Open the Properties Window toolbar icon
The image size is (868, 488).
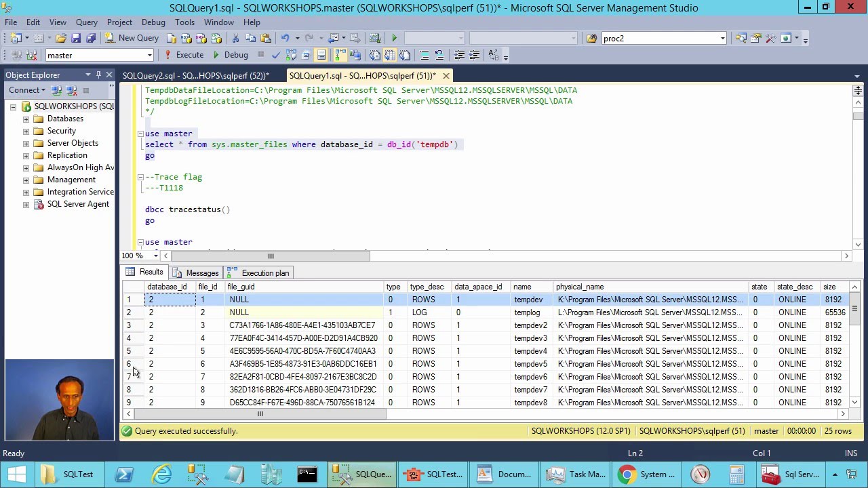pyautogui.click(x=755, y=38)
